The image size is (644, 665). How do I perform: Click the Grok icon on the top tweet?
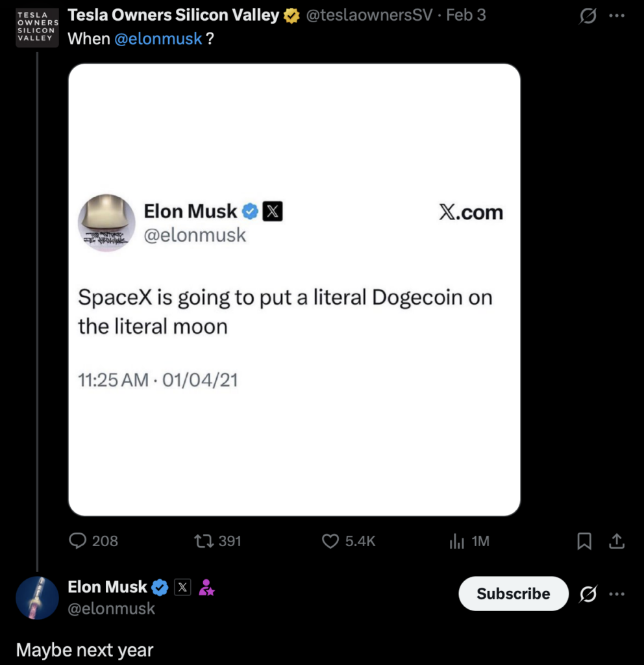point(587,16)
